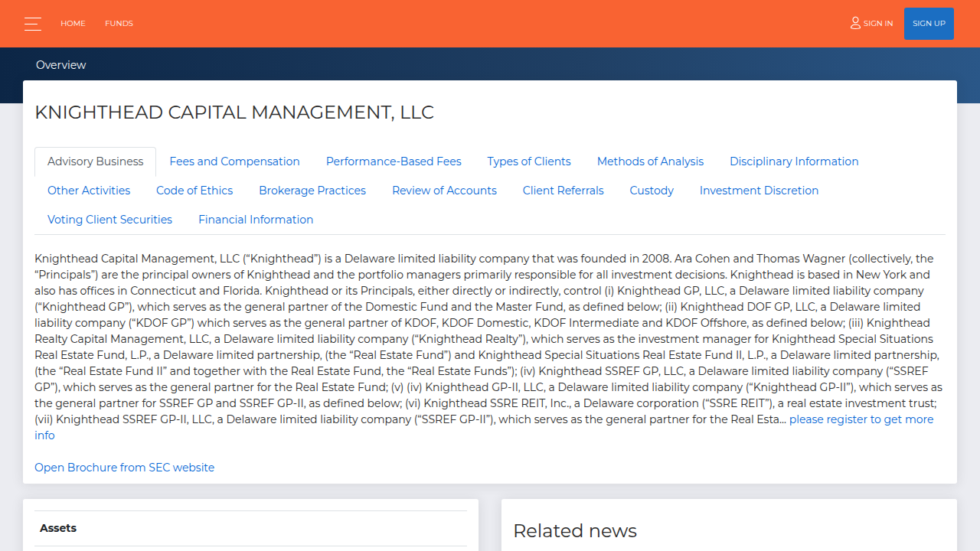Go to the Home page

(x=73, y=24)
